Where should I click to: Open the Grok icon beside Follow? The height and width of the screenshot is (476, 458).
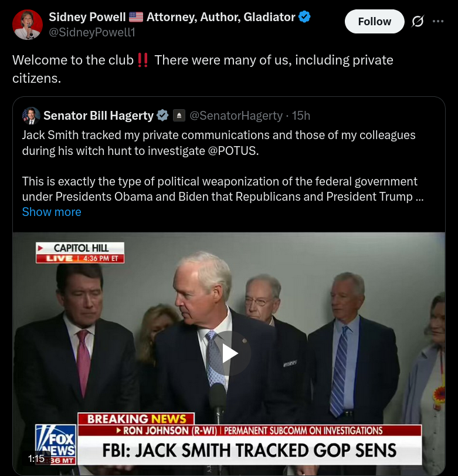pos(418,22)
